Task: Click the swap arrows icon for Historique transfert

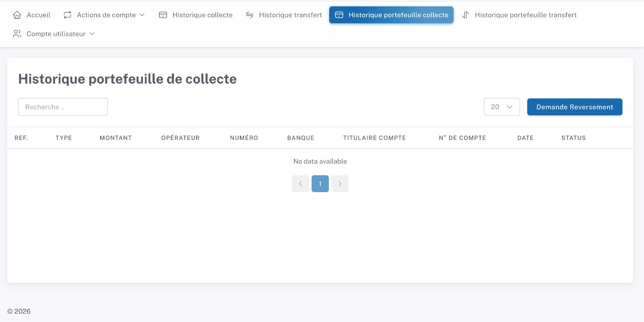Action: pos(250,15)
